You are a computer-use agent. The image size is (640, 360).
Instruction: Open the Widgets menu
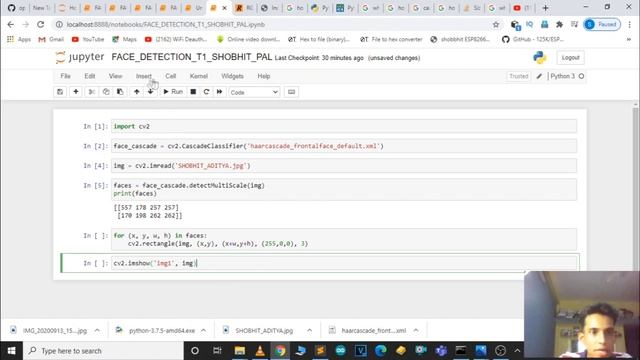(232, 76)
